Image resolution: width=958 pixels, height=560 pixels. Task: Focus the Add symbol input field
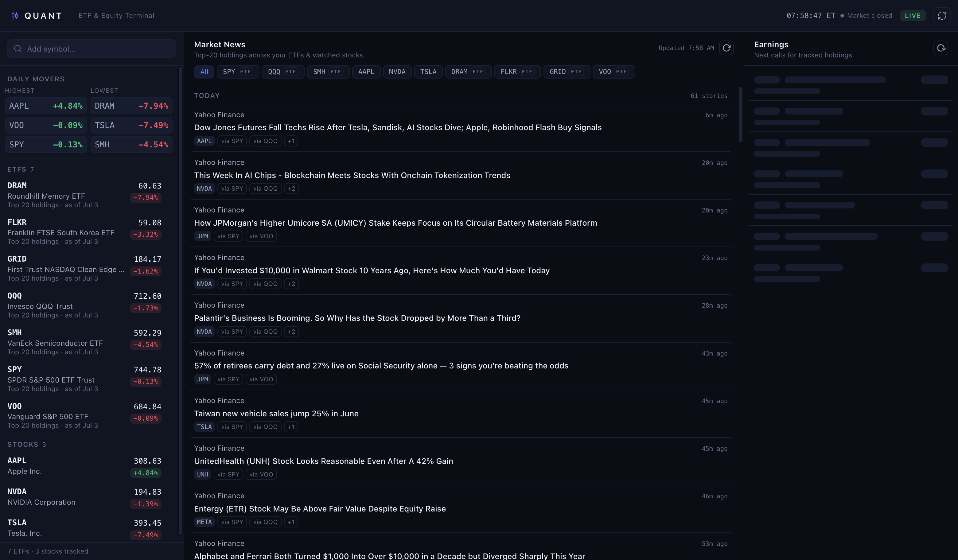(92, 49)
